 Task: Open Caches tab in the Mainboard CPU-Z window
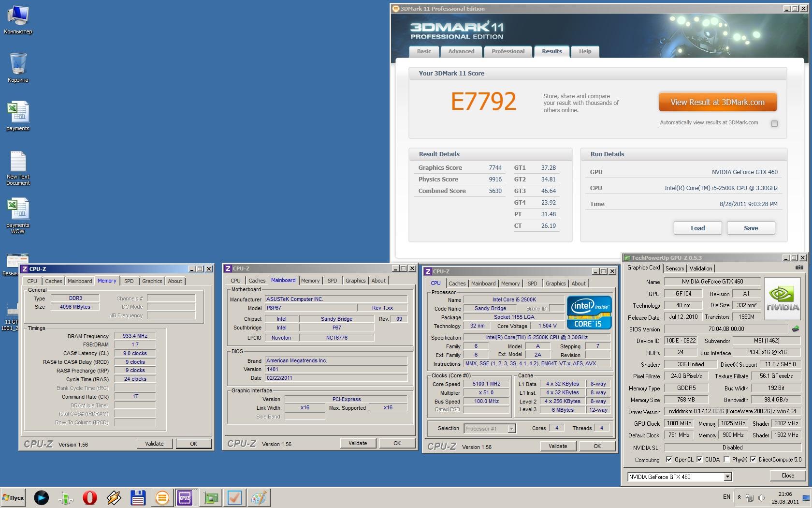click(x=257, y=281)
